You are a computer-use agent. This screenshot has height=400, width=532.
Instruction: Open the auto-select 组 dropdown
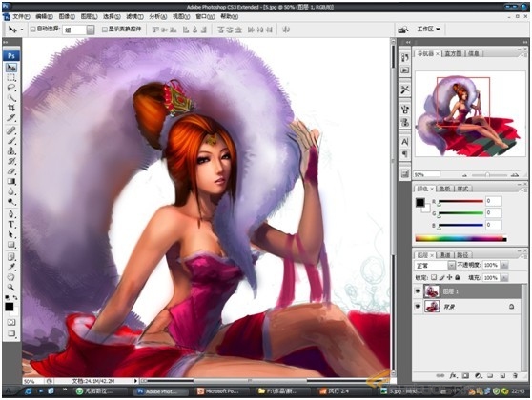tap(91, 30)
